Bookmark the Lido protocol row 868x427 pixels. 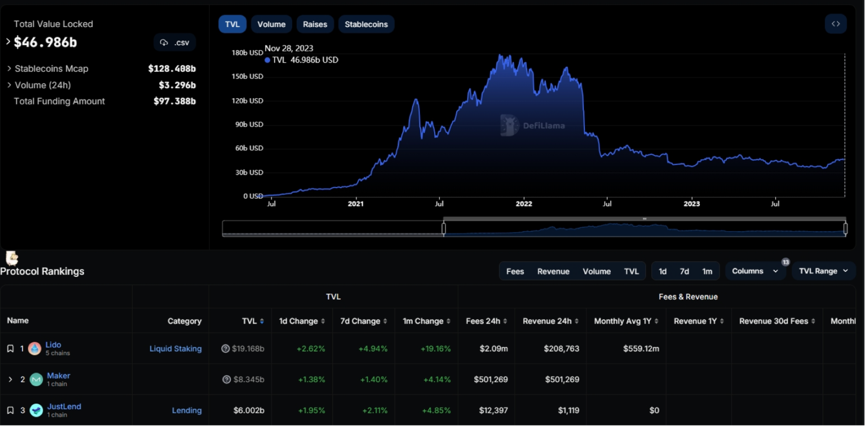click(x=10, y=349)
